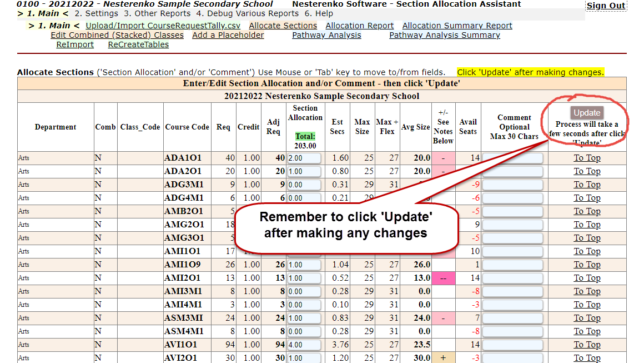
Task: Open the Allocate Sections page
Action: [283, 26]
